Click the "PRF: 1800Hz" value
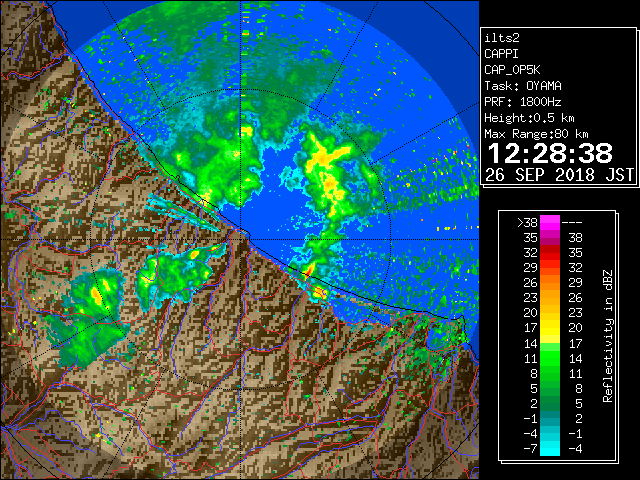The width and height of the screenshot is (640, 480). pyautogui.click(x=523, y=102)
